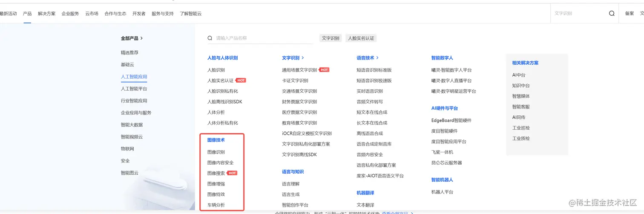Open the 飞桨一体机 link

click(x=442, y=152)
